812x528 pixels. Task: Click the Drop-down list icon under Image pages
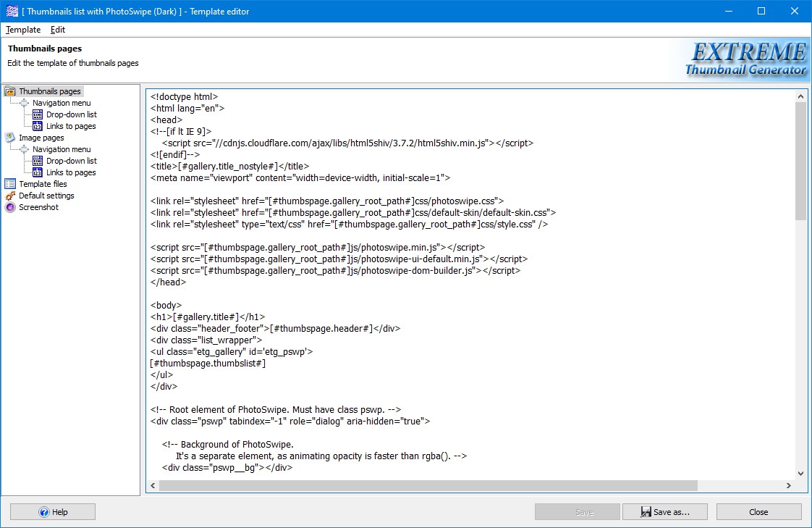point(38,161)
